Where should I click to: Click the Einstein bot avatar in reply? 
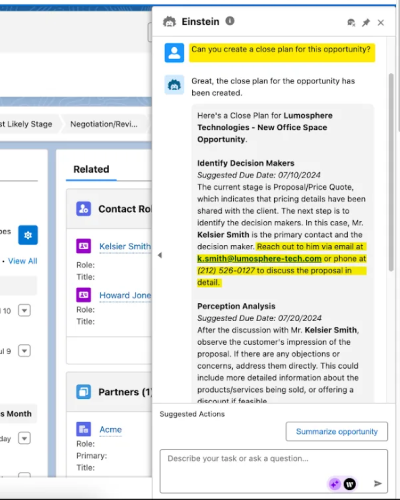174,85
